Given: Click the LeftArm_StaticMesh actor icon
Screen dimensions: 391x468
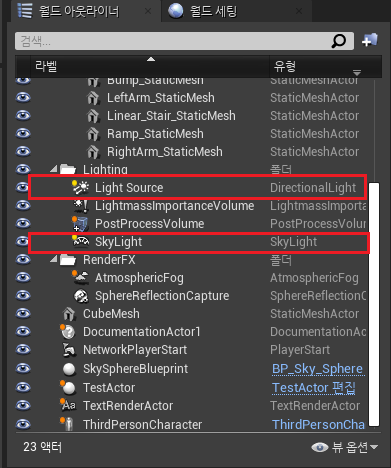Looking at the screenshot, I should pos(93,98).
